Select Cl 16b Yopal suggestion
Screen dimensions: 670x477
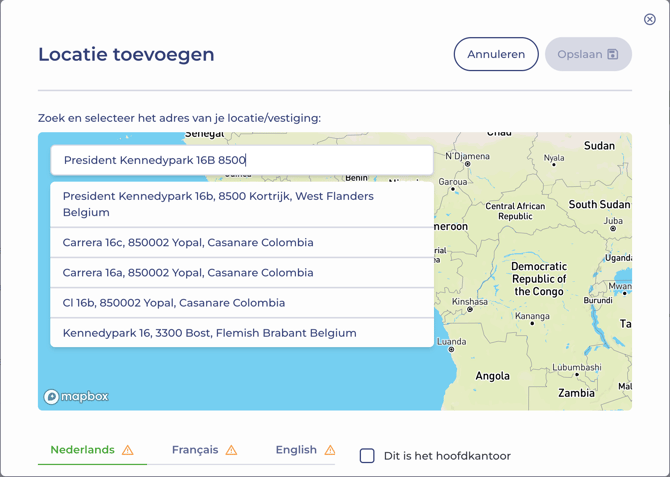(x=242, y=303)
